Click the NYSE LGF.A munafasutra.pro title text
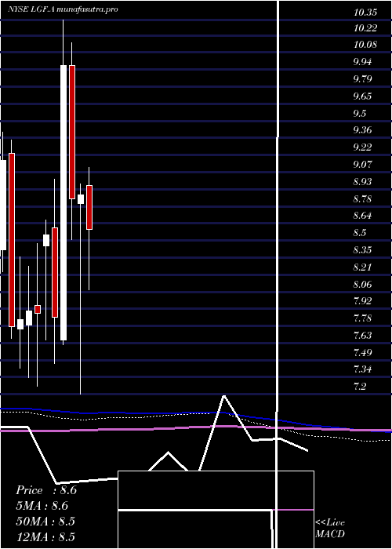392x549 pixels. point(63,9)
